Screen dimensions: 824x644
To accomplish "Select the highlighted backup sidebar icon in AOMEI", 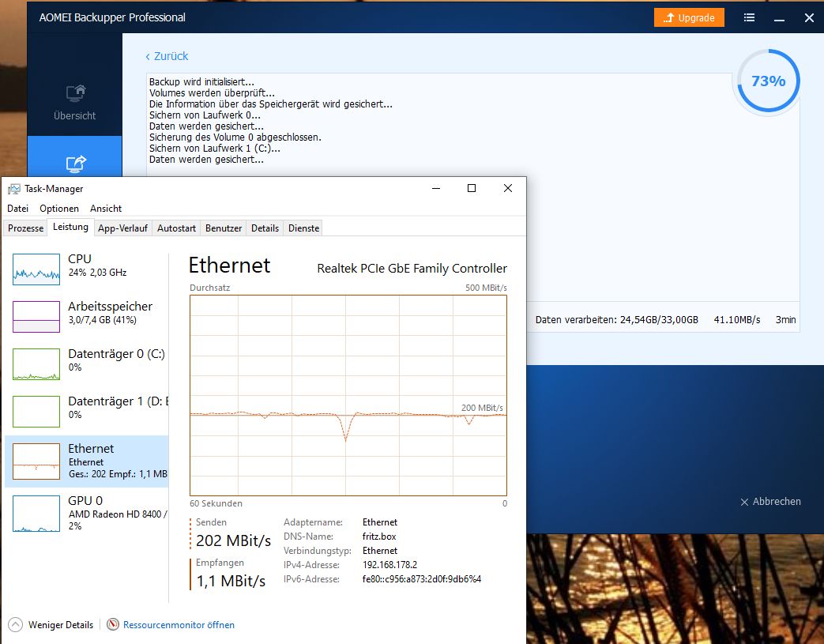I will point(75,163).
